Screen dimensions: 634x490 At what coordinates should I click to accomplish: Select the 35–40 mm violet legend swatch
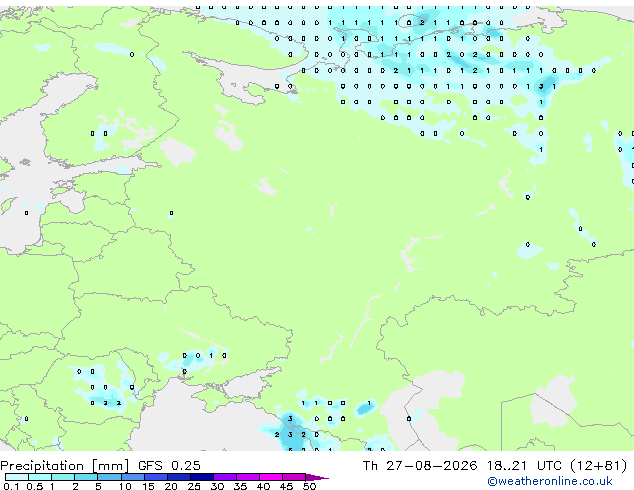pyautogui.click(x=247, y=477)
